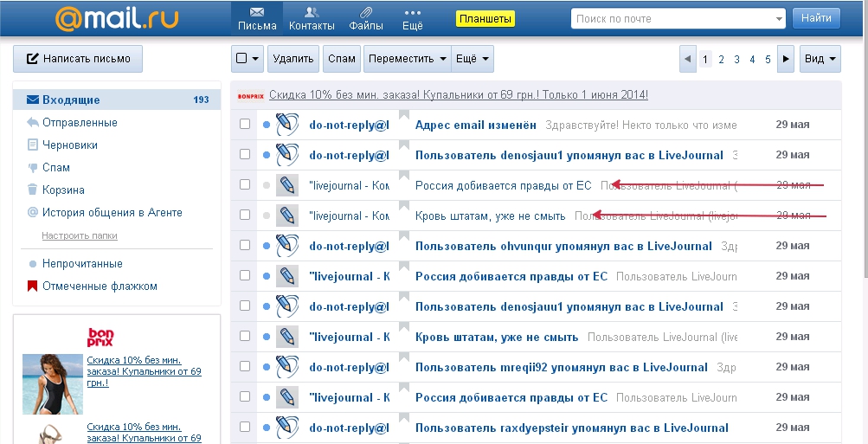Click the yellow Планшеты badge
This screenshot has height=444, width=868.
point(485,19)
